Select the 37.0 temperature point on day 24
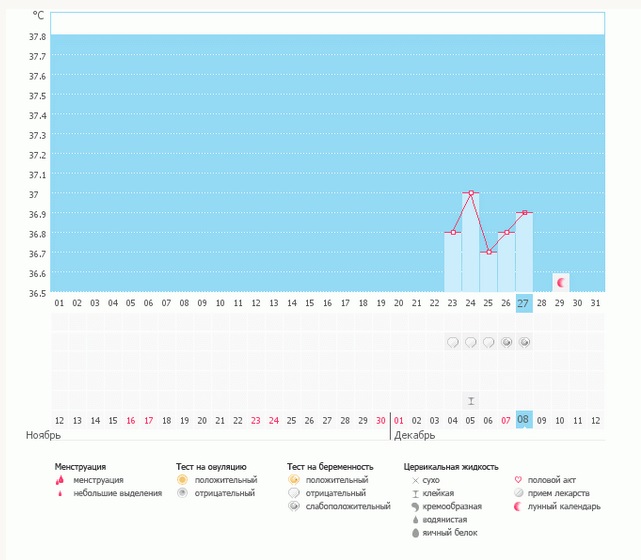Viewport: 641px width, 560px height. tap(470, 193)
